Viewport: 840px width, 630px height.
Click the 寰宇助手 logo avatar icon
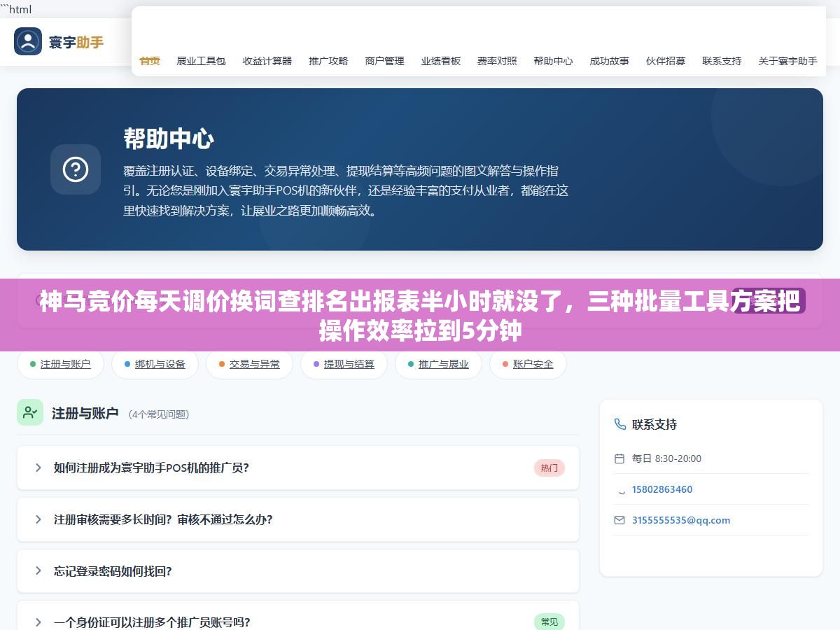click(x=28, y=41)
